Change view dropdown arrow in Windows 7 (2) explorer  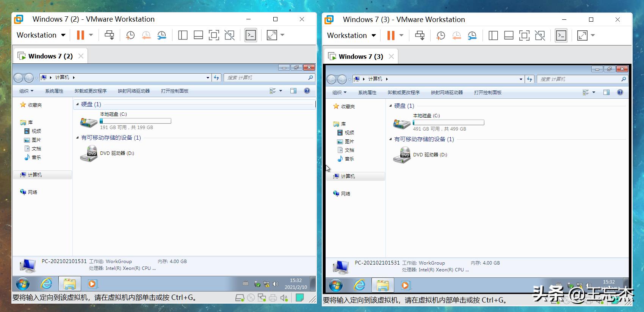click(280, 91)
